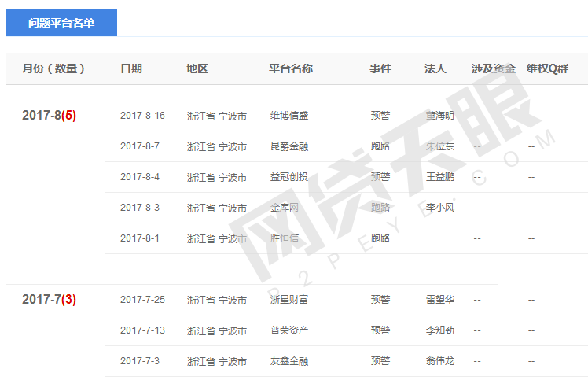Viewport: 588px width, 380px height.
Task: Click 跑路 event in 胜恒信 row
Action: pyautogui.click(x=380, y=238)
